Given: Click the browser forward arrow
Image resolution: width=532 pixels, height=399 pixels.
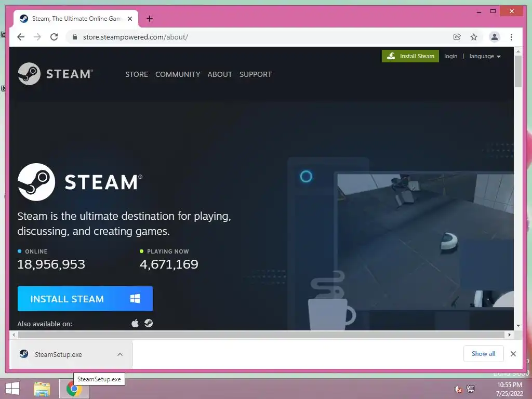Looking at the screenshot, I should [37, 37].
